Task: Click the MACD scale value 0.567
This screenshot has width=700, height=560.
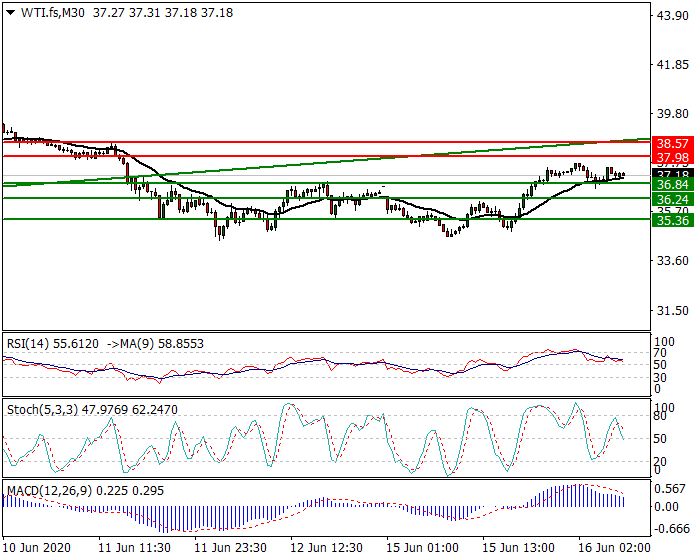Action: click(x=670, y=489)
